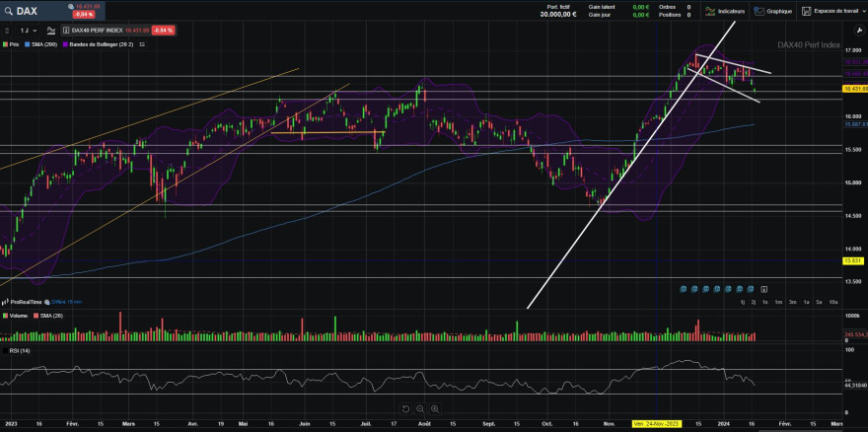The width and height of the screenshot is (868, 432).
Task: Select the 10a range button
Action: [833, 302]
